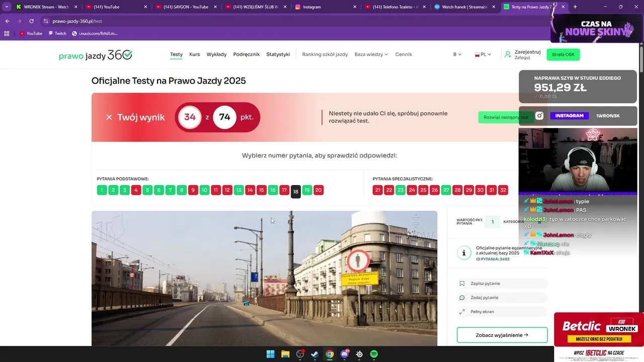Select specialist question number 23
The height and width of the screenshot is (362, 644).
tap(400, 190)
